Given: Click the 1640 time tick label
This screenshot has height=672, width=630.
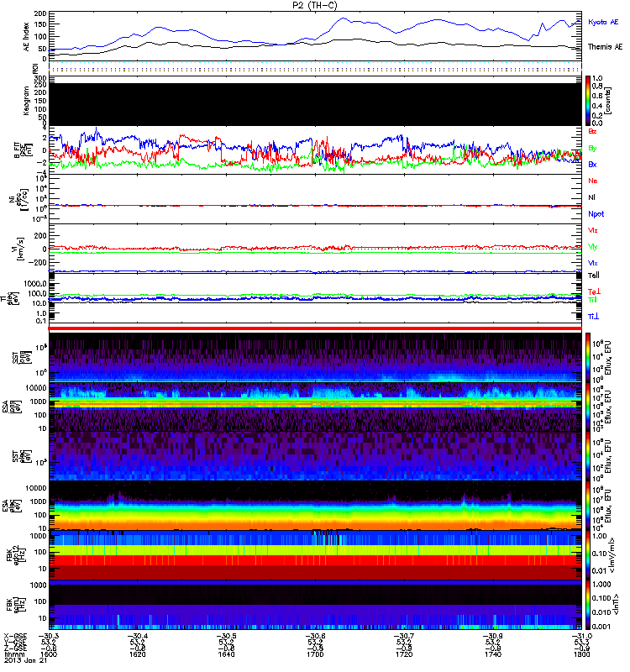Looking at the screenshot, I should [226, 654].
